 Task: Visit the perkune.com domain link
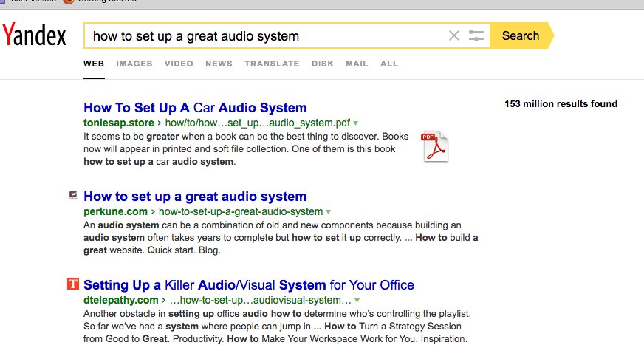(x=115, y=211)
